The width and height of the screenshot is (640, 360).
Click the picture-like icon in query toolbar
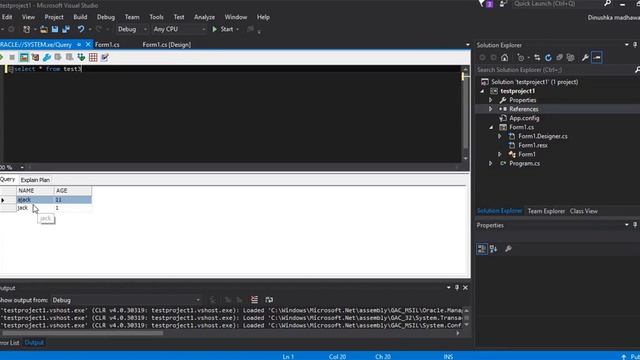point(24,58)
